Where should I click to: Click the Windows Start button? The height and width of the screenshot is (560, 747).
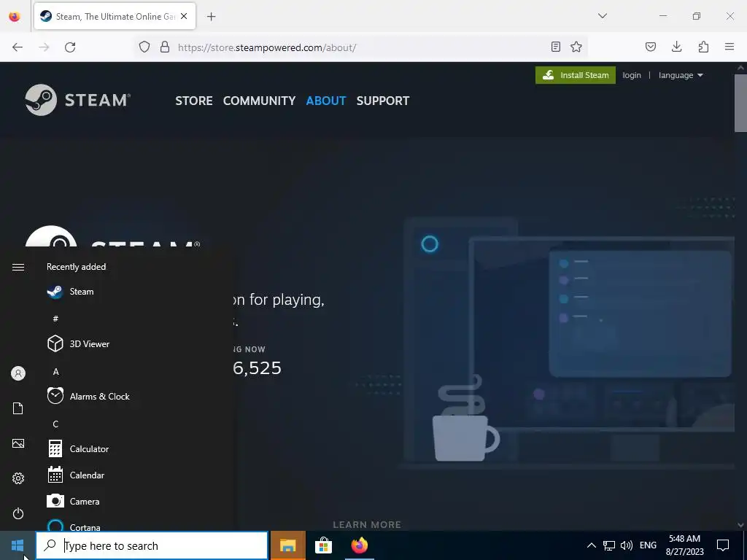pos(18,545)
